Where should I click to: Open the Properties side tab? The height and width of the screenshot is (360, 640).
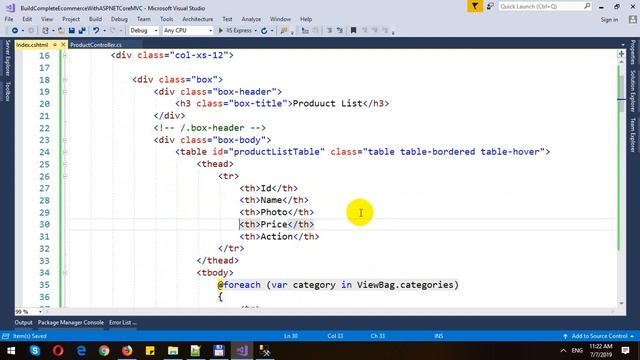pos(633,52)
